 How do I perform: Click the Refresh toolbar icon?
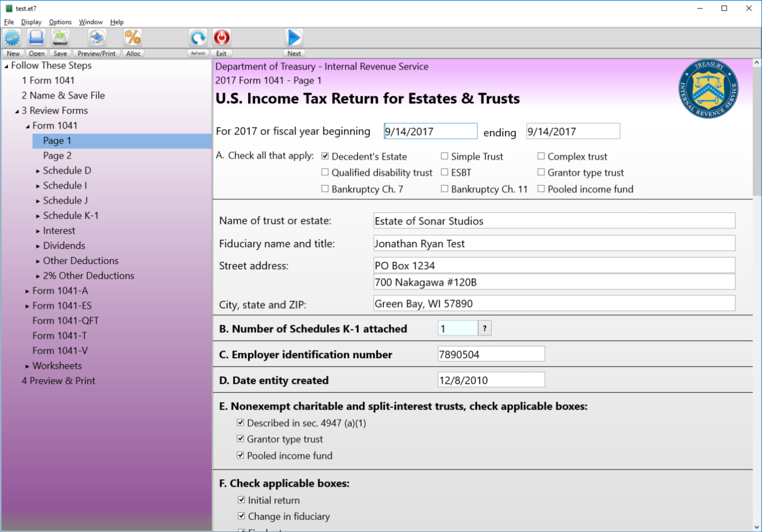click(197, 38)
